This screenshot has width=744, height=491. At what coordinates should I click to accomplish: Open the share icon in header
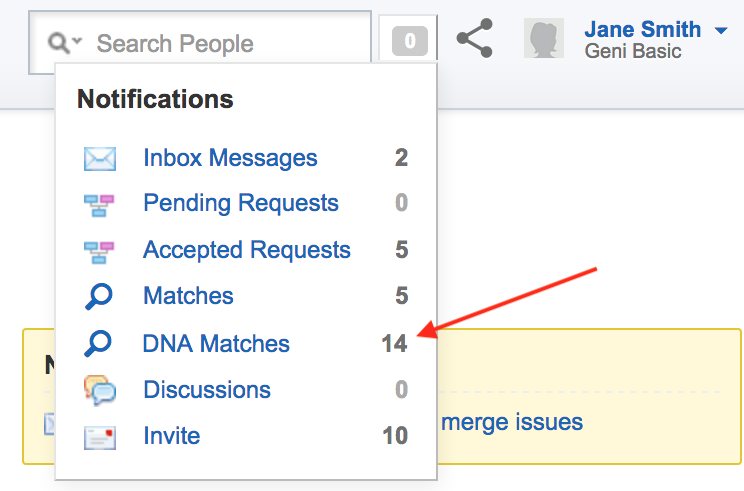coord(474,38)
